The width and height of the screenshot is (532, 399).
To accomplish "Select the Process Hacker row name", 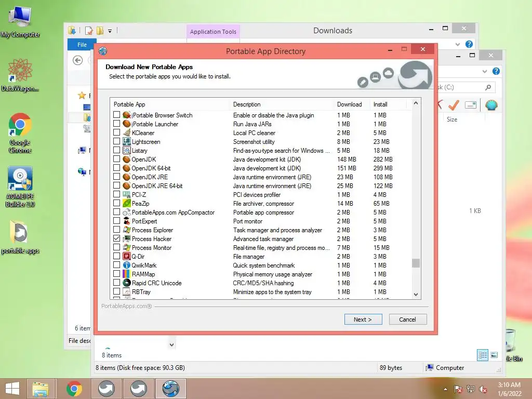I will (x=151, y=239).
